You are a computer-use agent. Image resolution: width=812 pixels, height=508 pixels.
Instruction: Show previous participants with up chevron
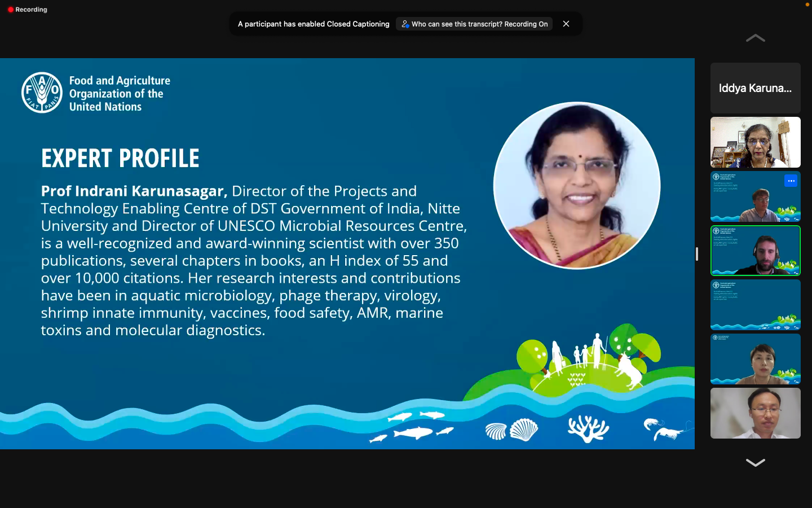click(756, 38)
